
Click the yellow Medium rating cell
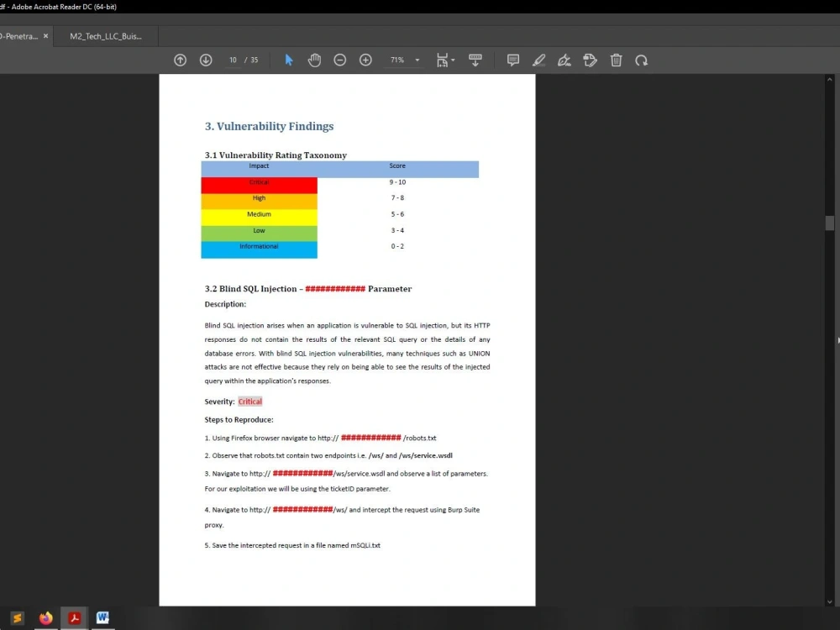coord(260,218)
